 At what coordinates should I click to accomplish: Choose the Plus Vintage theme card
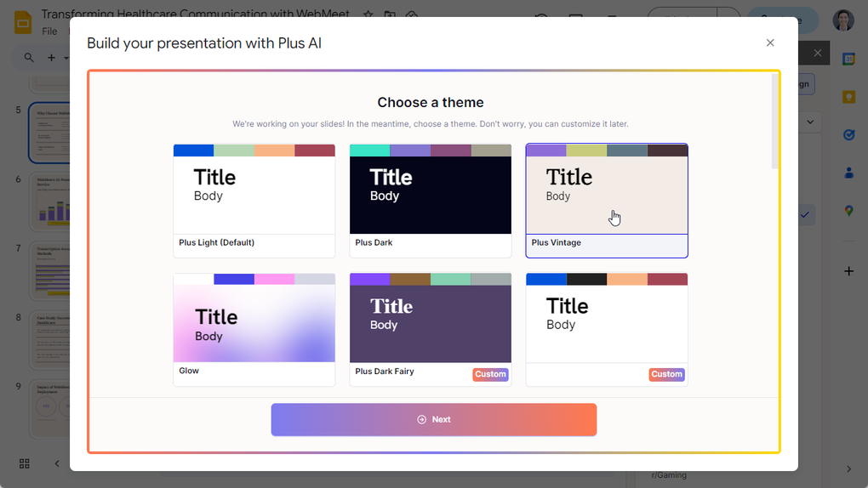[x=607, y=201]
